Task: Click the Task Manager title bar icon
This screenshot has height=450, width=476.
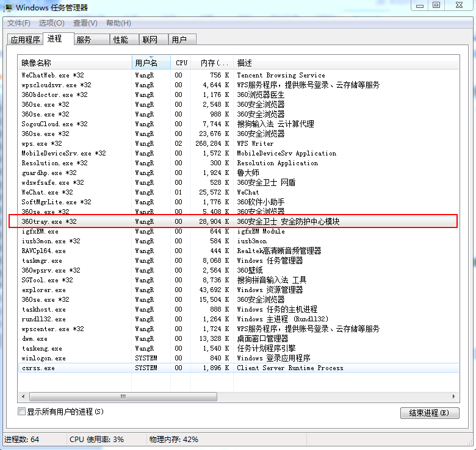Action: pyautogui.click(x=8, y=7)
